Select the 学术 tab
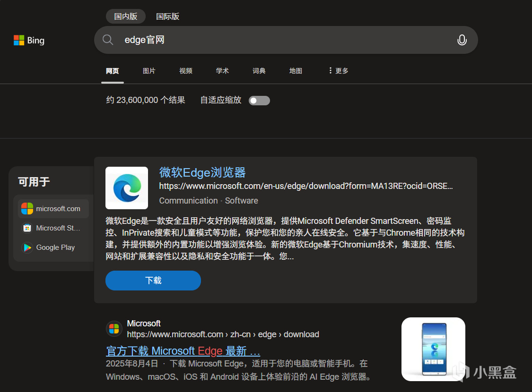Viewport: 532px width, 392px height. pos(222,71)
